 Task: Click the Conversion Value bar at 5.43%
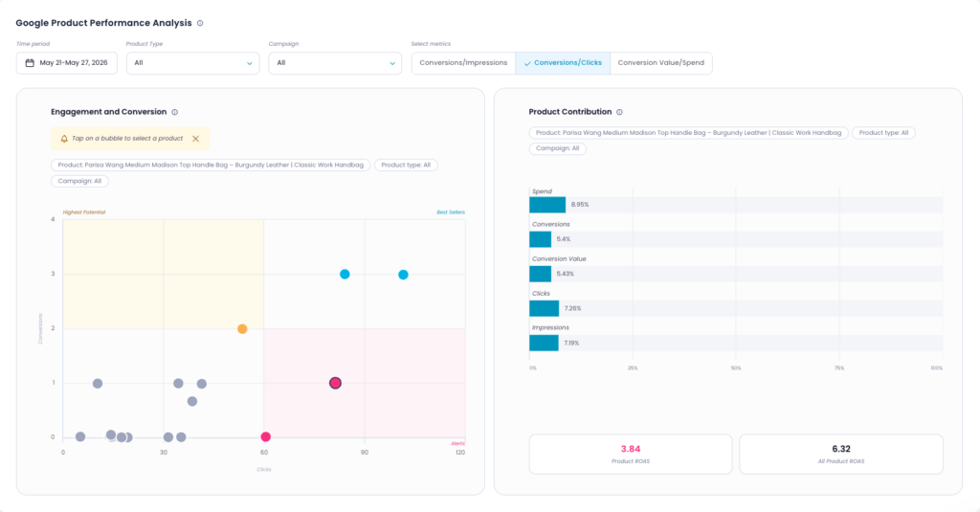[x=541, y=274]
